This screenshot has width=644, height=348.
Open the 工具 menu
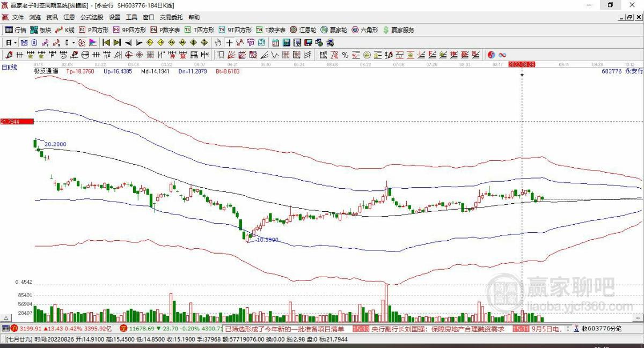tap(132, 17)
